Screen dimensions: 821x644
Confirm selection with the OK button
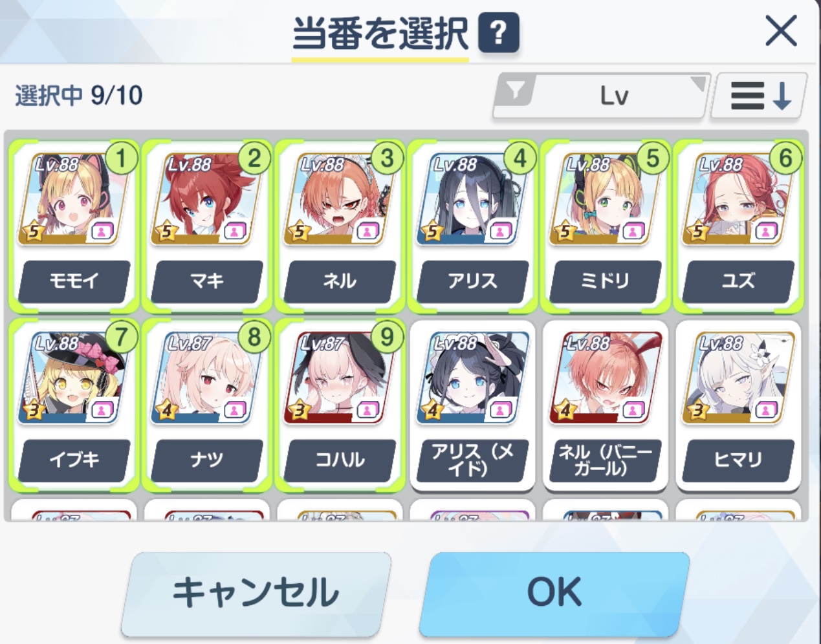click(x=554, y=592)
